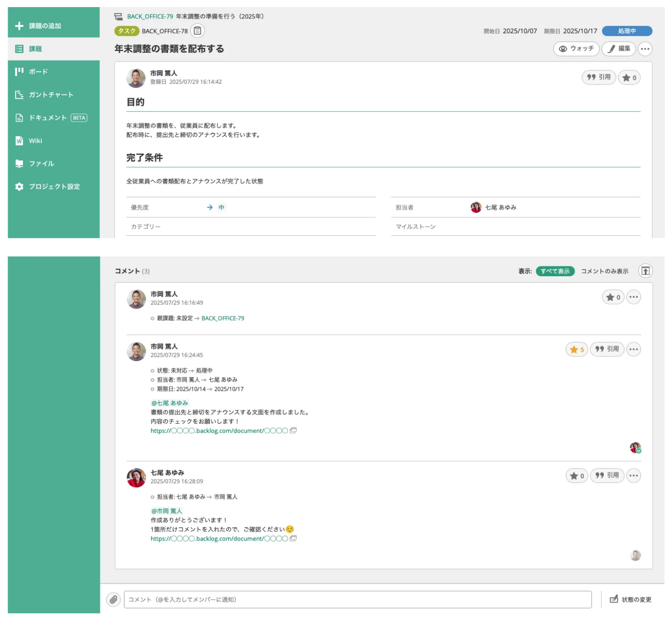Open ファイル from the sidebar
This screenshot has height=620, width=672.
pyautogui.click(x=54, y=163)
